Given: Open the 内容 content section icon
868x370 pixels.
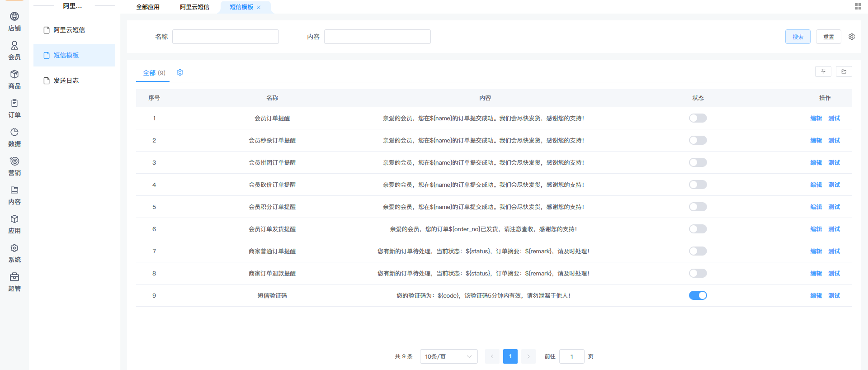Looking at the screenshot, I should tap(14, 190).
